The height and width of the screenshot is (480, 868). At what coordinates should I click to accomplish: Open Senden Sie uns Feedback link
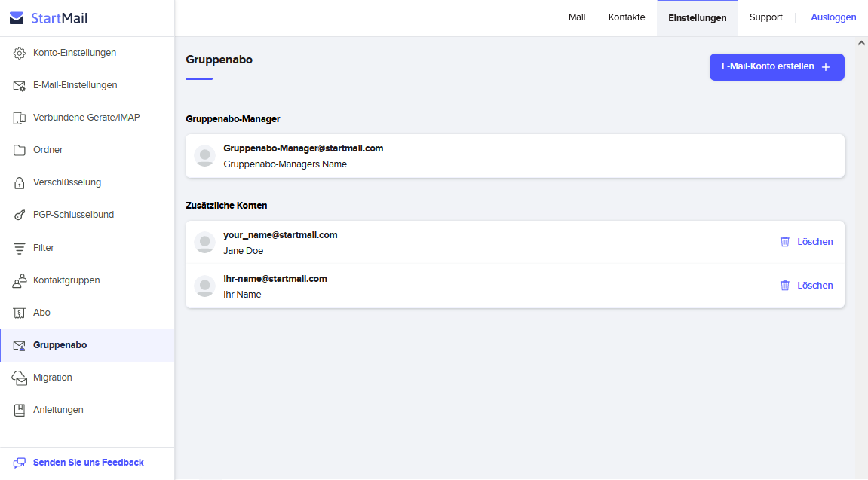coord(88,463)
